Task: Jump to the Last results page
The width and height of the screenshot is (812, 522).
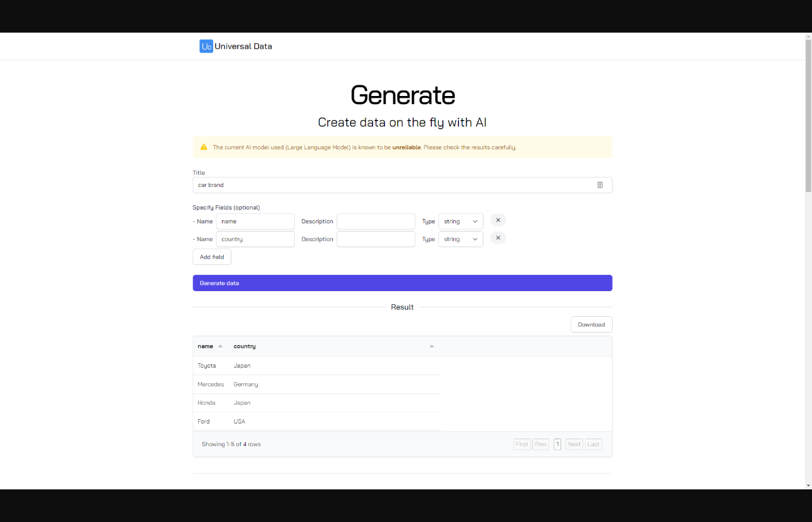Action: point(593,444)
